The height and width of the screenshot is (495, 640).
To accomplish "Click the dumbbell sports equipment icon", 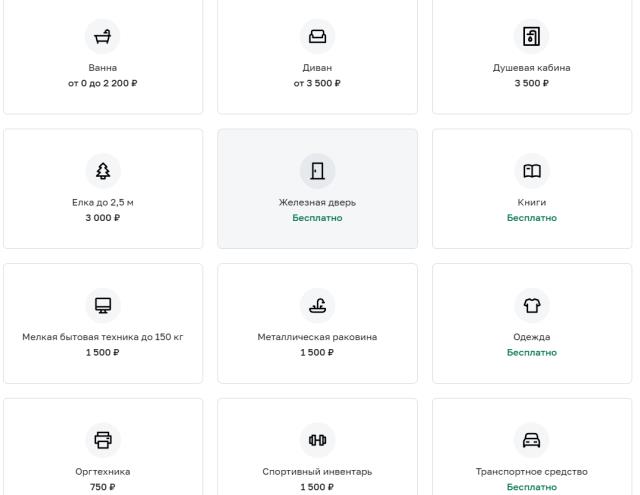I will click(x=317, y=439).
